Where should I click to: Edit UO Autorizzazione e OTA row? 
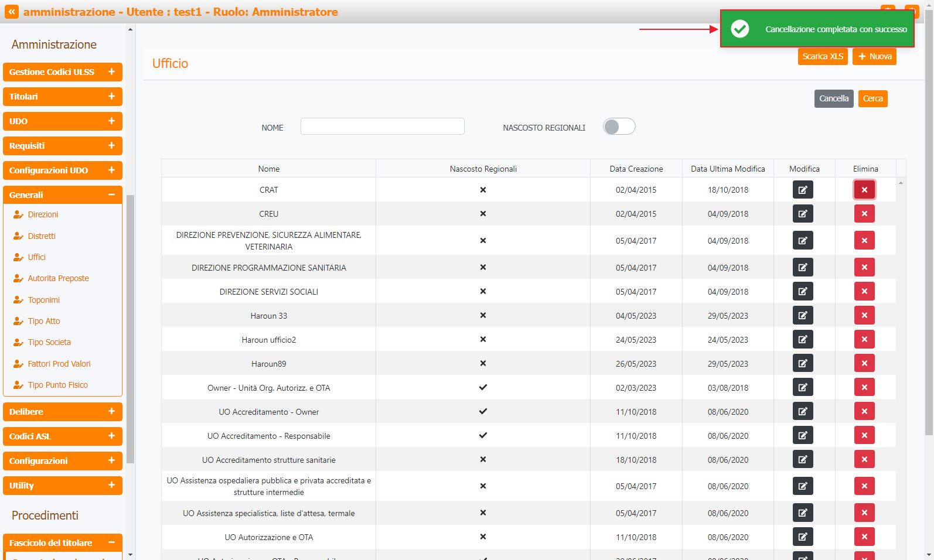point(803,537)
